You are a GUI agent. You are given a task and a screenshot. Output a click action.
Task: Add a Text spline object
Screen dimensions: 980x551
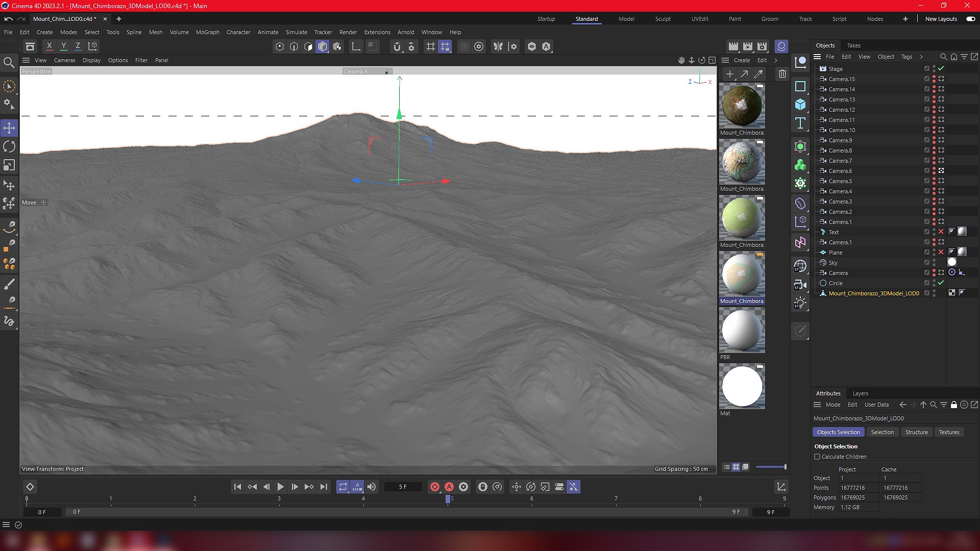click(800, 123)
